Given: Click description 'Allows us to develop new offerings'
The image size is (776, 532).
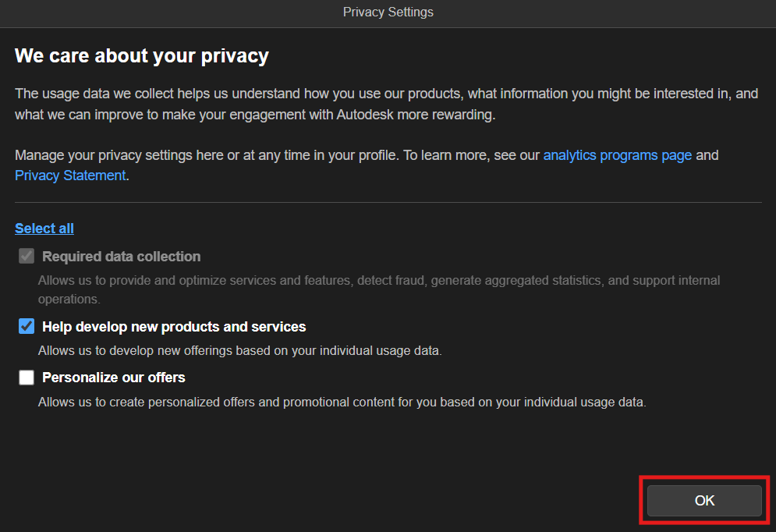Looking at the screenshot, I should click(240, 350).
